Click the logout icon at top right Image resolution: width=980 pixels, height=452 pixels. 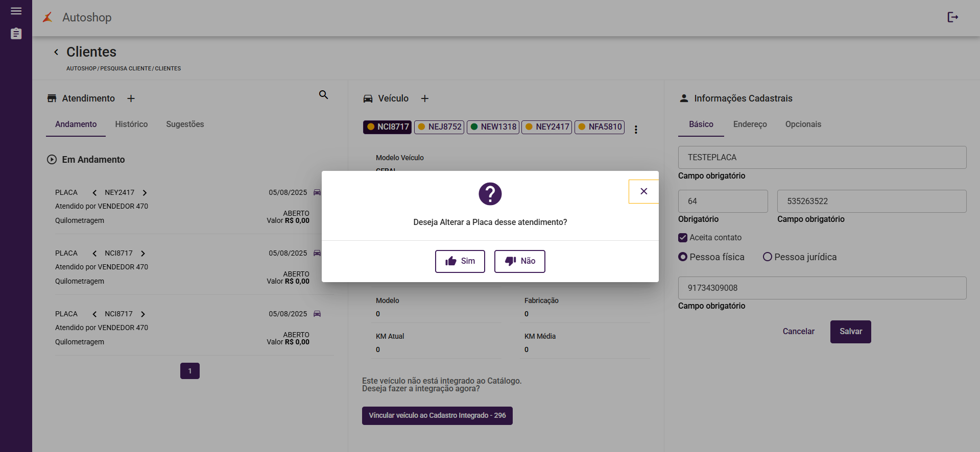pyautogui.click(x=952, y=17)
